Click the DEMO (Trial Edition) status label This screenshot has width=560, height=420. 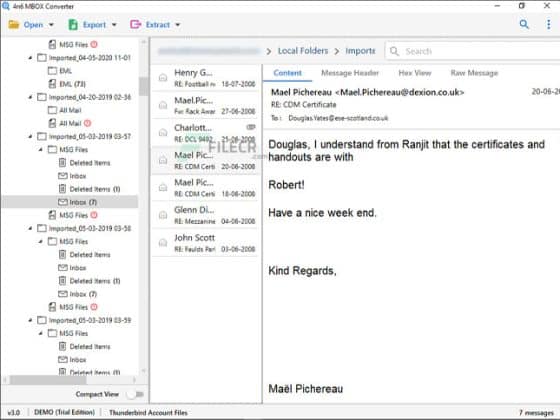65,412
